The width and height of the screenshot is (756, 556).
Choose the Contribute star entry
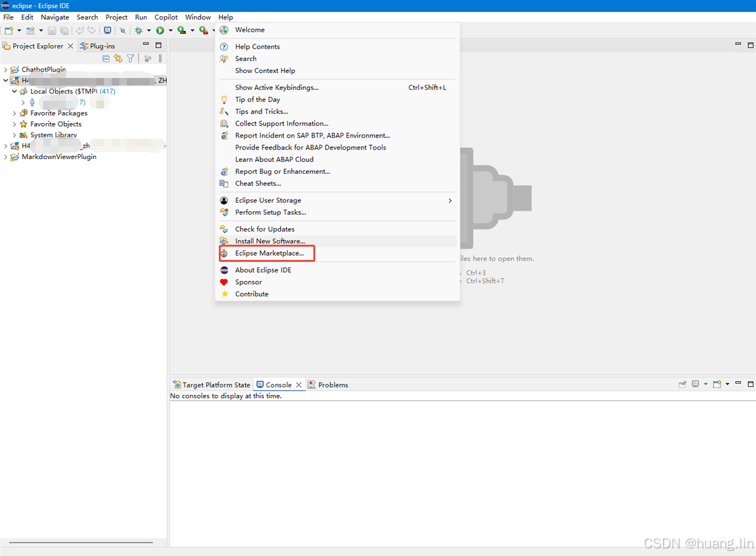pyautogui.click(x=337, y=294)
